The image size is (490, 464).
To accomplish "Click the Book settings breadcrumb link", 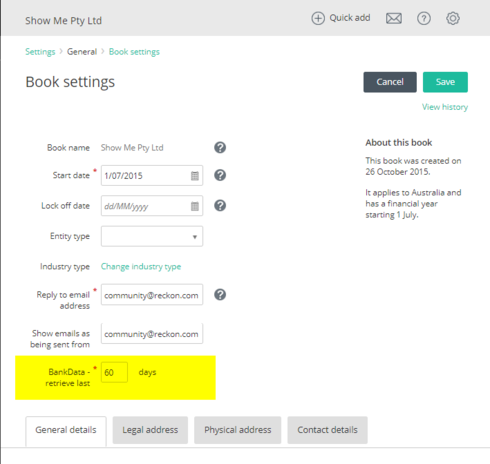I will pyautogui.click(x=134, y=52).
